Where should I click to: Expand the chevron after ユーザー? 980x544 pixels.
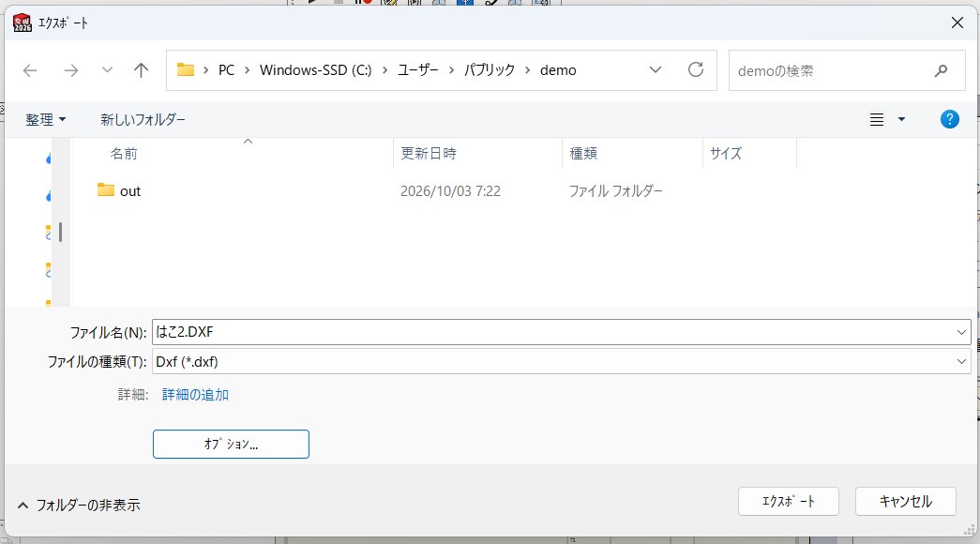(451, 70)
